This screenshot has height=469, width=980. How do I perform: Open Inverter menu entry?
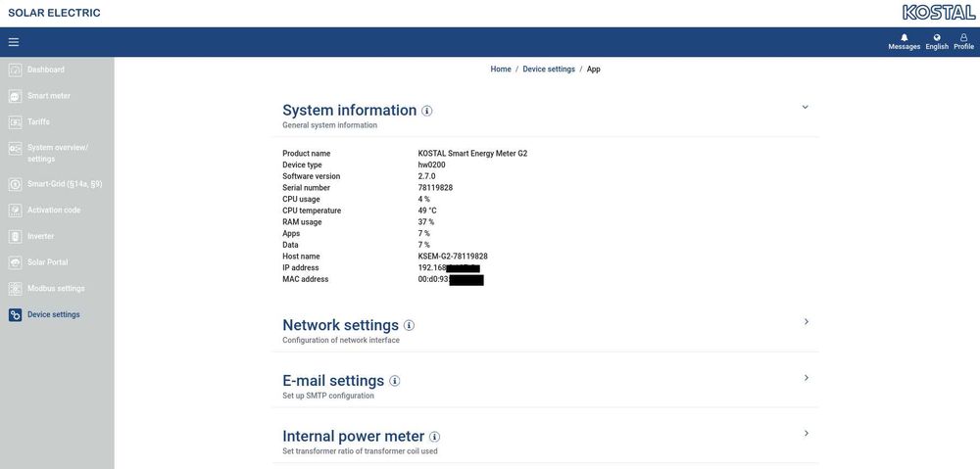[40, 237]
